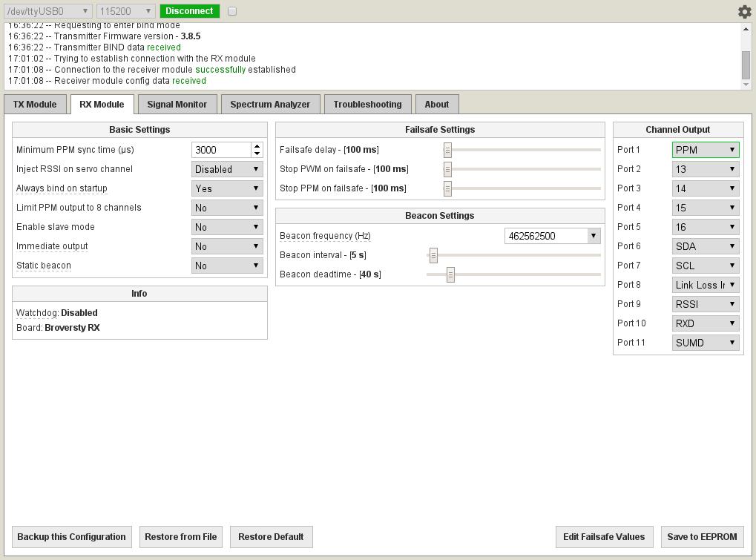Open the Immediate output dropdown
Viewport: 756px width, 560px height.
click(227, 246)
